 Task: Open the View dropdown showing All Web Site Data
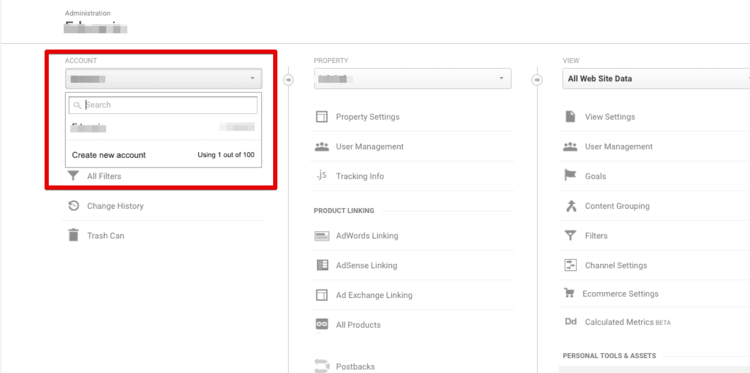pos(656,78)
